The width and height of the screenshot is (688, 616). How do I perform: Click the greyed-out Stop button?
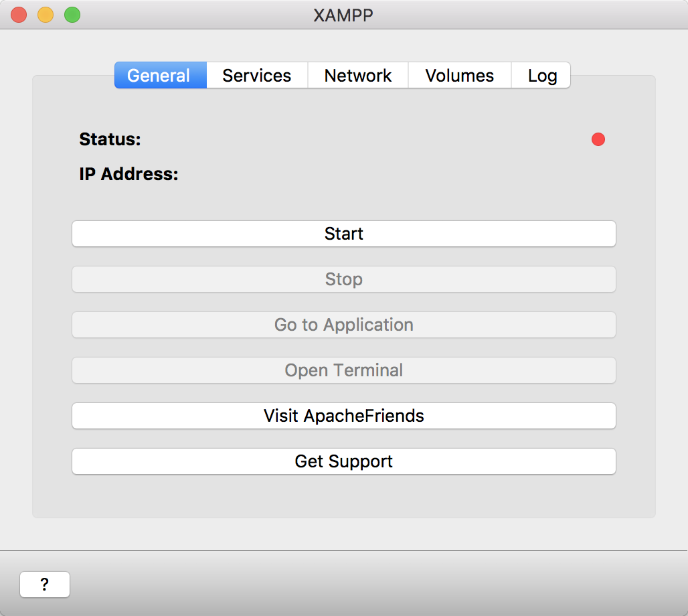click(344, 279)
